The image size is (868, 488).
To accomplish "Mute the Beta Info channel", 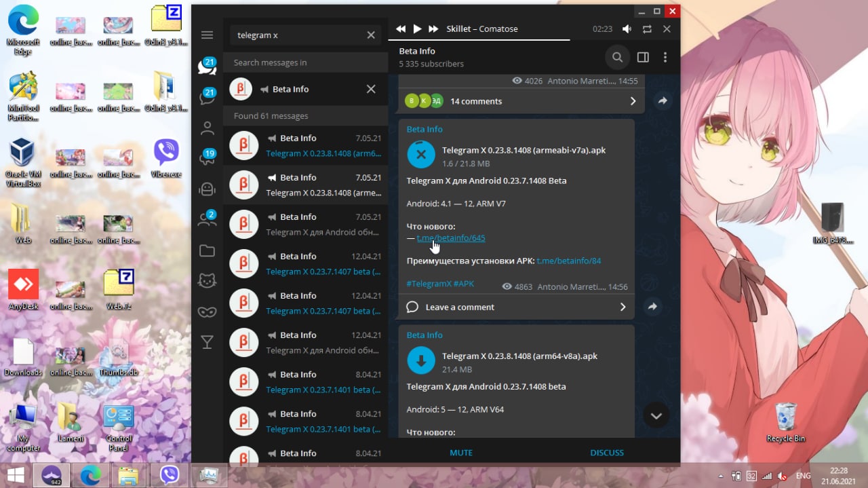I will point(461,453).
